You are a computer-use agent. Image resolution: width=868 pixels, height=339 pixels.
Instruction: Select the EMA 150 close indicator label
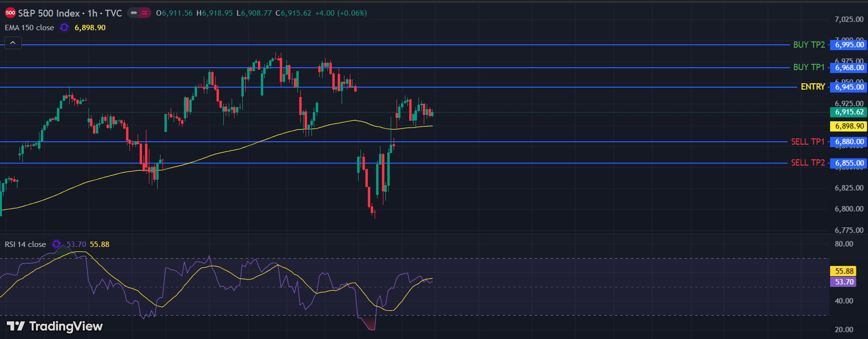[29, 28]
